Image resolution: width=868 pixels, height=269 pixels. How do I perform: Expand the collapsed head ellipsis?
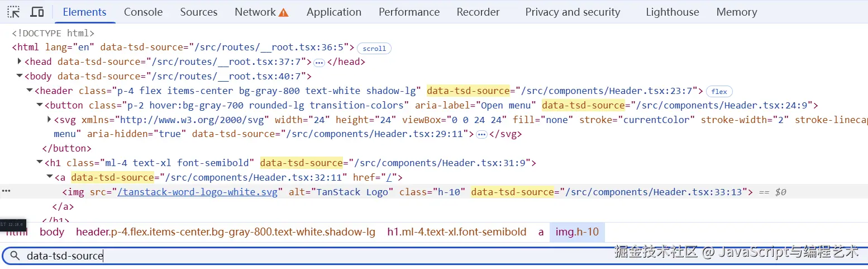319,63
